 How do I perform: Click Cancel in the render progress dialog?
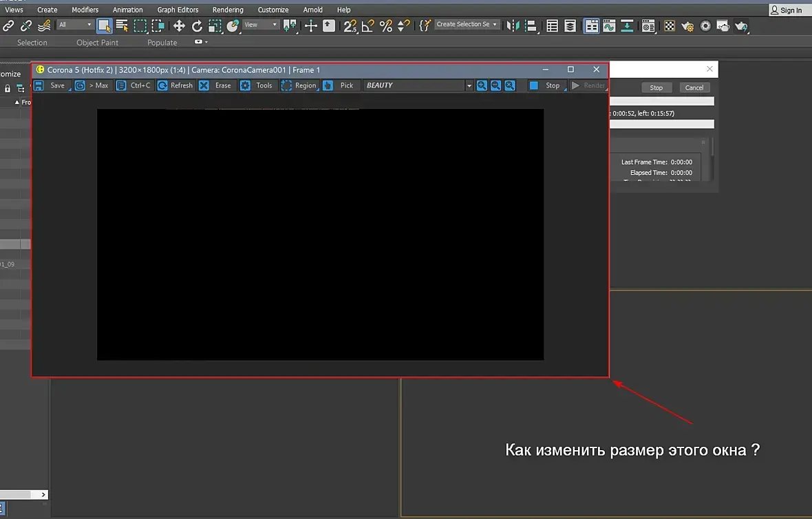(694, 87)
